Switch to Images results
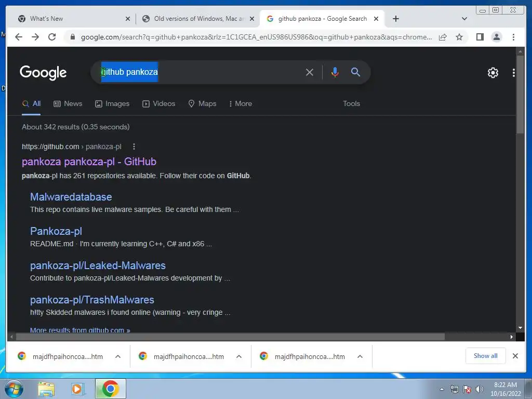Screen dimensions: 532x399 point(112,103)
